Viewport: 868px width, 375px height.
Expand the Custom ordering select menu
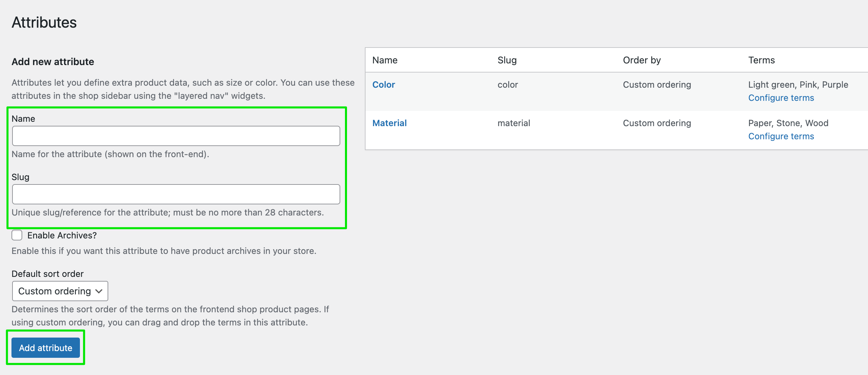60,291
